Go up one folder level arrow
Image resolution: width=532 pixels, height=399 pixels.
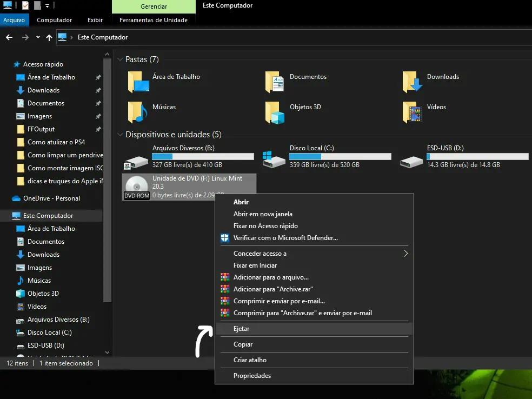coord(49,37)
